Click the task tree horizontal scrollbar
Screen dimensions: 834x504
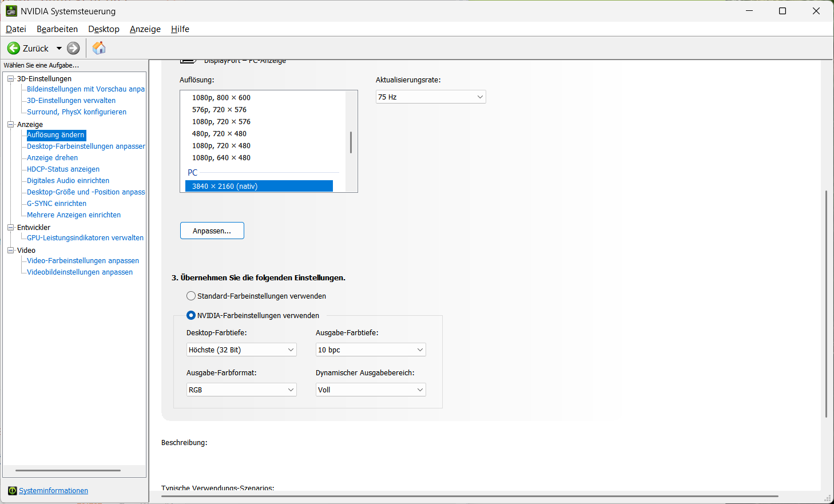(68, 470)
